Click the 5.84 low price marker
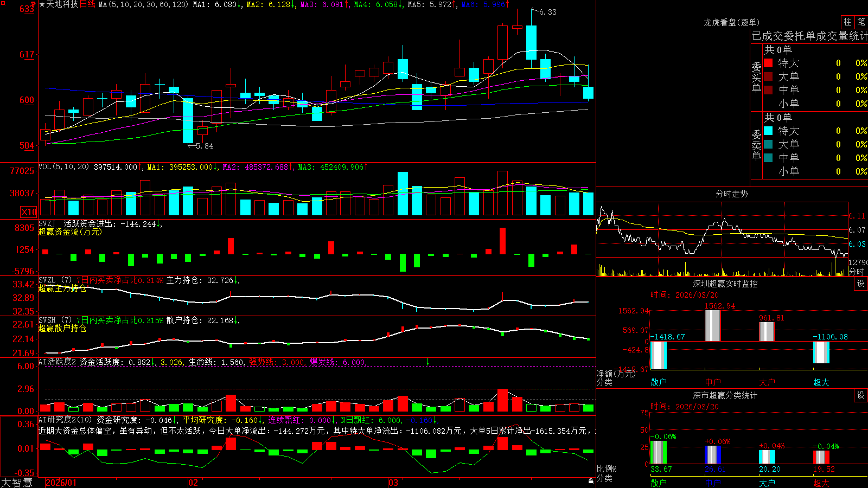This screenshot has width=868, height=488. point(205,146)
